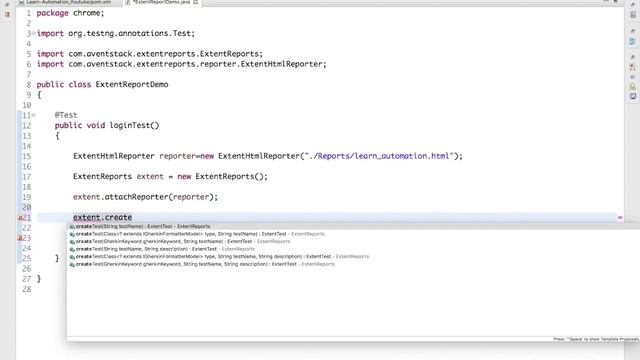Click the closing brace on line 27
The width and height of the screenshot is (640, 360).
(x=39, y=279)
